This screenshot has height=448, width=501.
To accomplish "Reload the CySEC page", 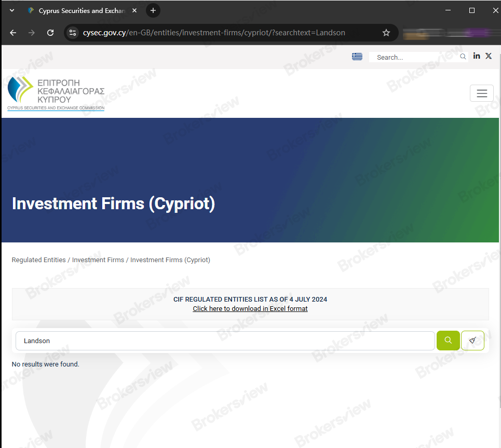I will 50,33.
